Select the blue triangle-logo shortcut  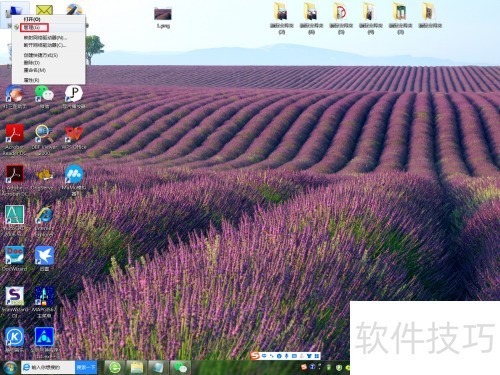point(44,343)
